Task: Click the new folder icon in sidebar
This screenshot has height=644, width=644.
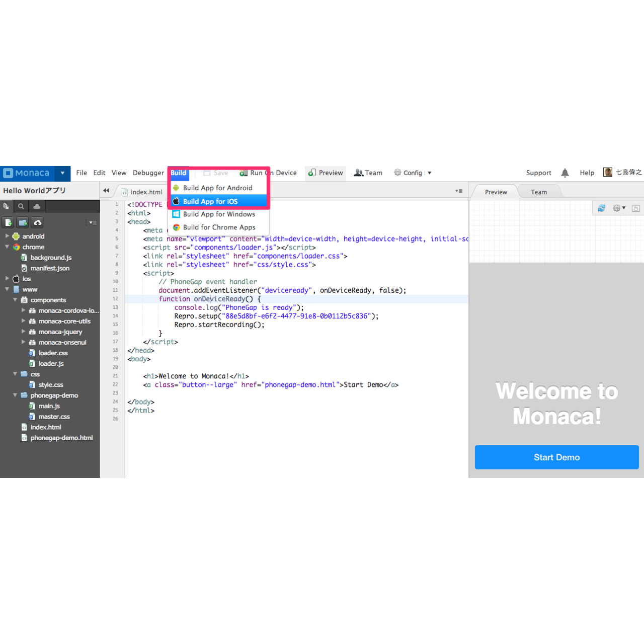Action: (23, 222)
